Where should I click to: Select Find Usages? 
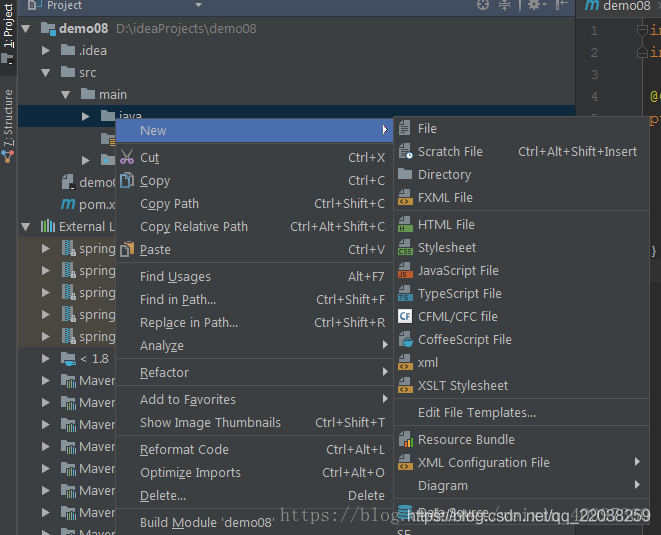(x=254, y=277)
